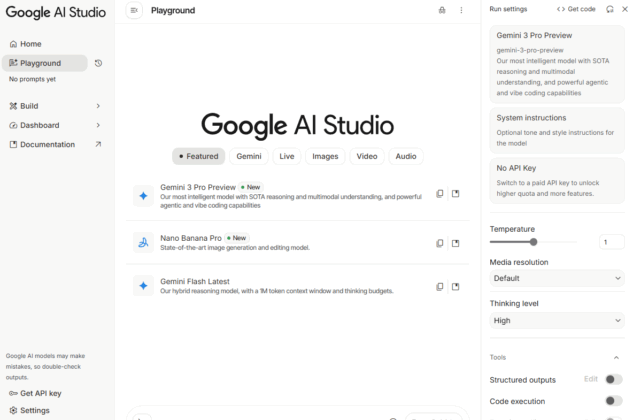Screen dimensions: 633x420
Task: Open prompt history icon next to Playground
Action: pos(98,63)
